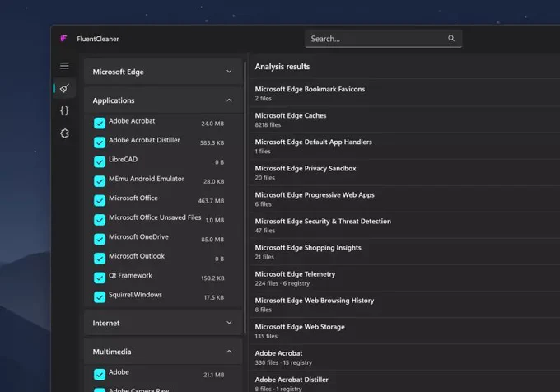Select Microsoft Edge Progressive Web Apps result
Image resolution: width=560 pixels, height=392 pixels.
[x=405, y=198]
